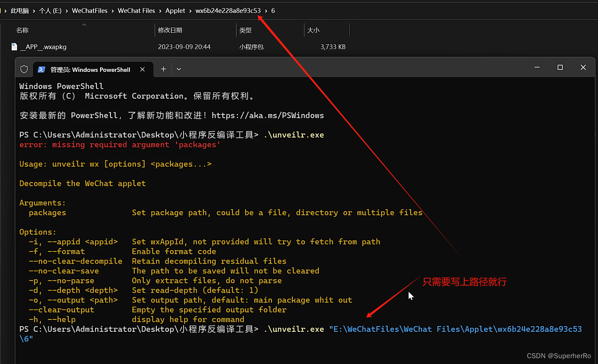Go to 此电脑 in the address bar

pyautogui.click(x=20, y=11)
